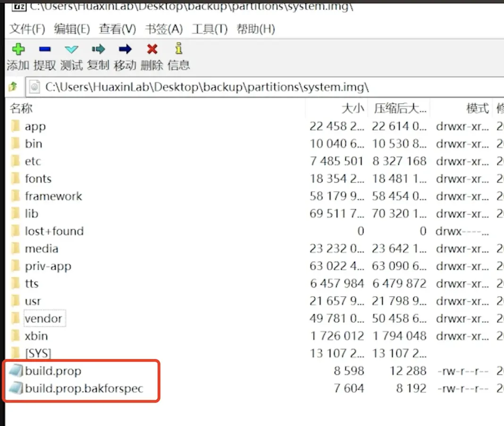This screenshot has height=426, width=504.
Task: Select the build.prop.bakforspec file
Action: (84, 389)
